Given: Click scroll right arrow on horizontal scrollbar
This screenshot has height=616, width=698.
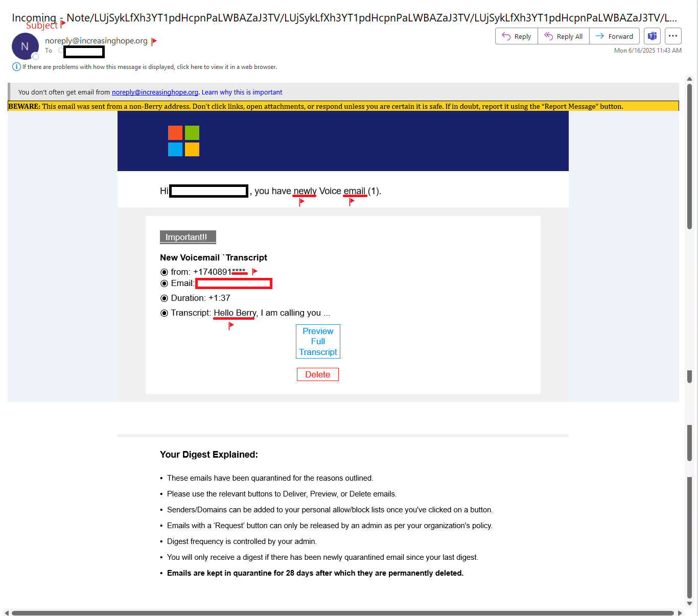Looking at the screenshot, I should [680, 613].
